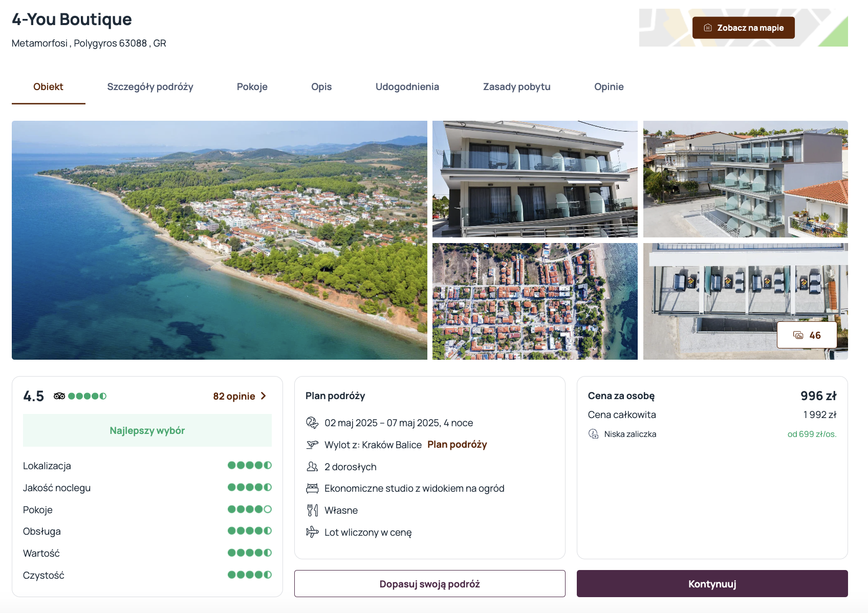Click the 1 992 zł total price

tap(820, 414)
